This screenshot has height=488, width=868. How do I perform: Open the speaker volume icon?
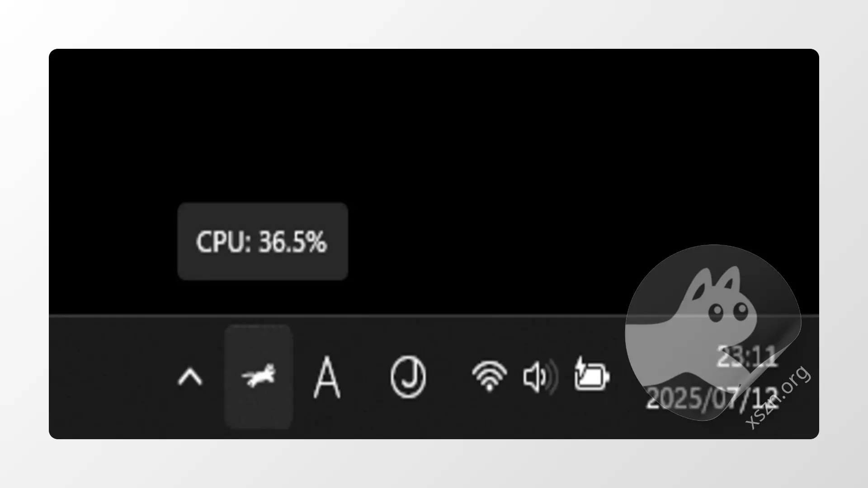pos(541,377)
